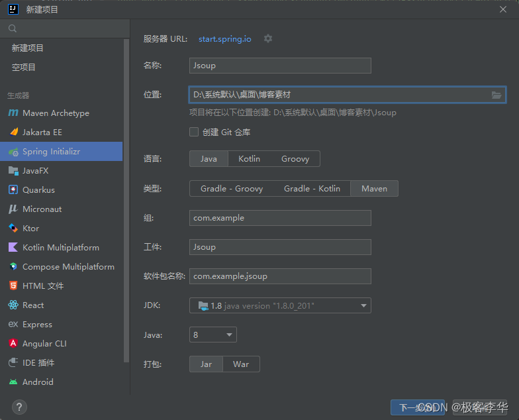Click the HTML5 file icon
The image size is (519, 420).
pos(13,286)
